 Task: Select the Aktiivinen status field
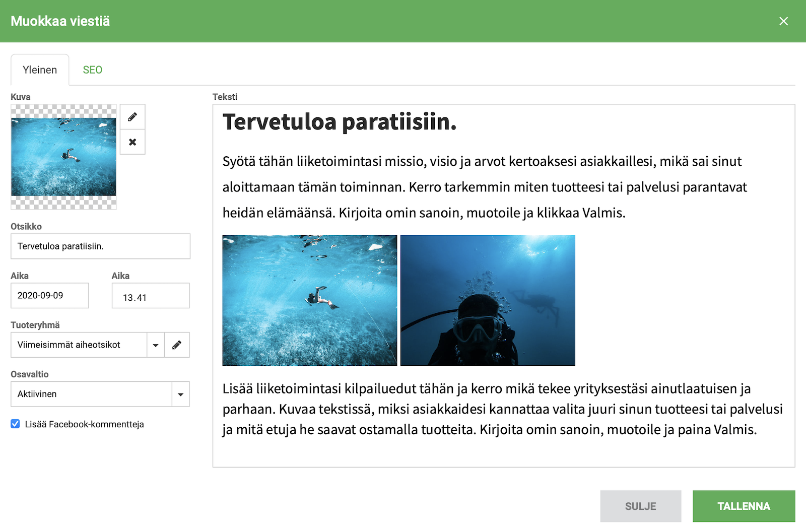click(x=91, y=394)
